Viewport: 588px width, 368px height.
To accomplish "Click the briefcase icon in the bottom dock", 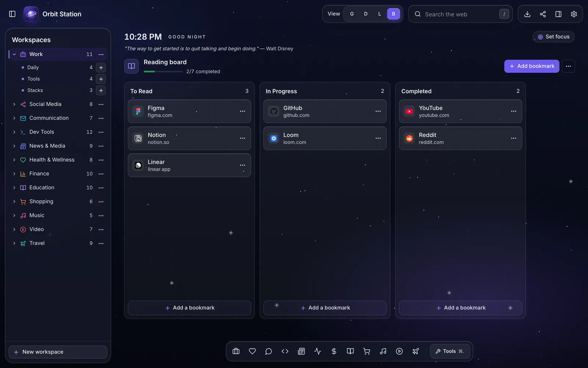I will [x=236, y=351].
